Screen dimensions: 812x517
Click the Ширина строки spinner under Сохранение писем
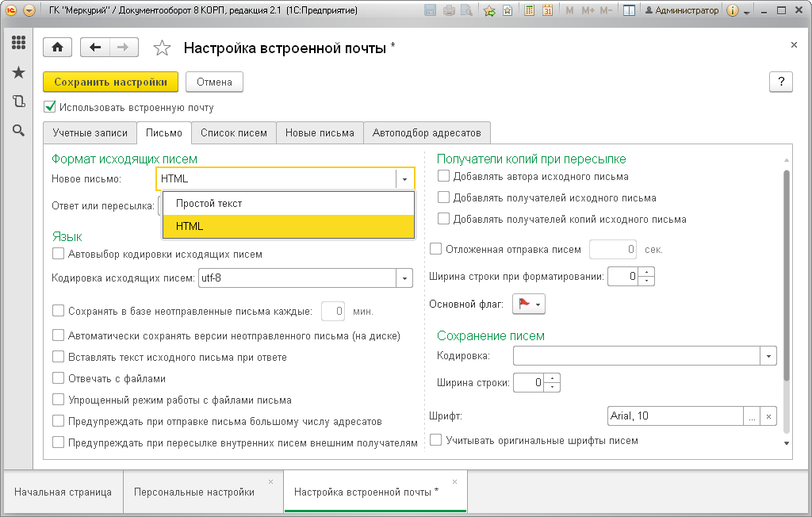(552, 383)
